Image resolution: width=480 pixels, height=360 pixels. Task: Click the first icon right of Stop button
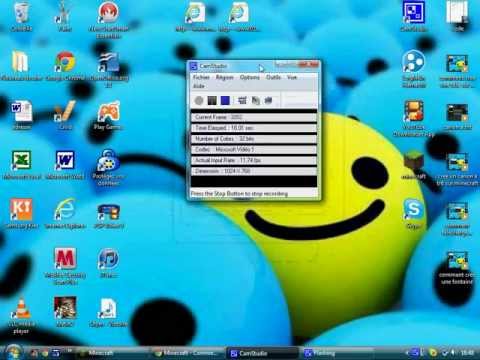click(x=242, y=100)
